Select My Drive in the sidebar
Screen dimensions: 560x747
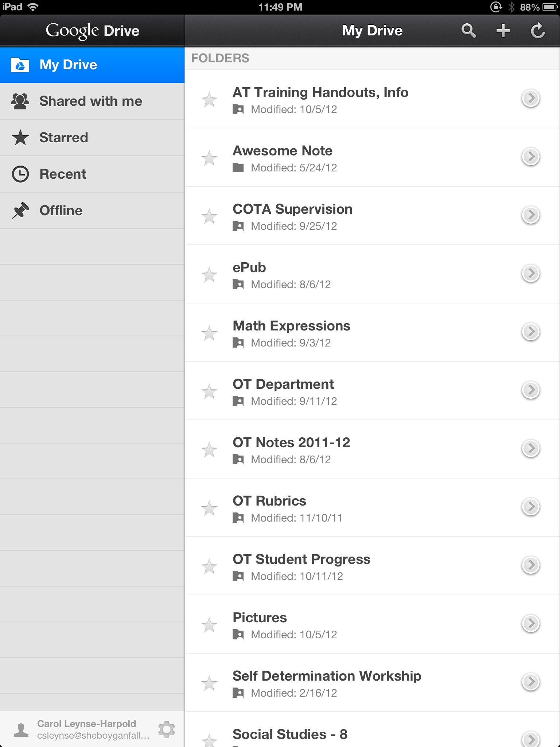coord(69,65)
